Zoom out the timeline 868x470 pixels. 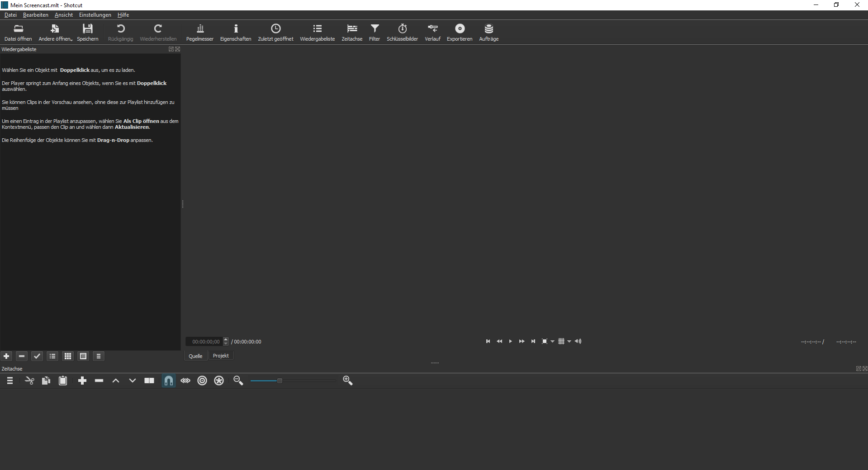click(238, 381)
